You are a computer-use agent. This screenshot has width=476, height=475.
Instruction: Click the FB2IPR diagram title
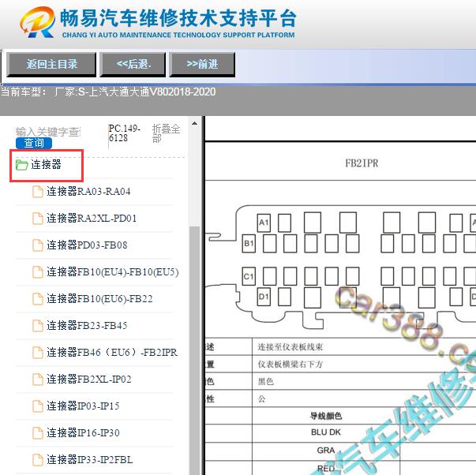point(362,163)
